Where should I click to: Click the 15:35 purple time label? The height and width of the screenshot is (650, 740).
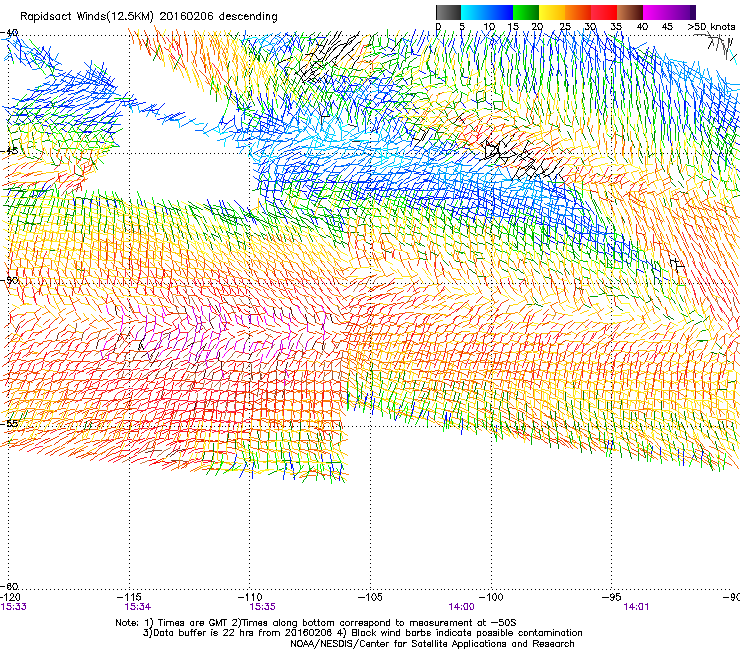262,607
